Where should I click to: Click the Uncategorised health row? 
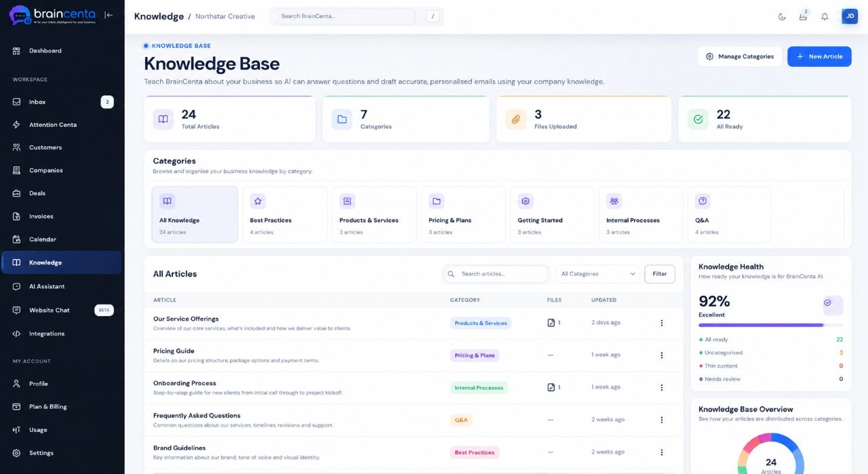(x=771, y=353)
